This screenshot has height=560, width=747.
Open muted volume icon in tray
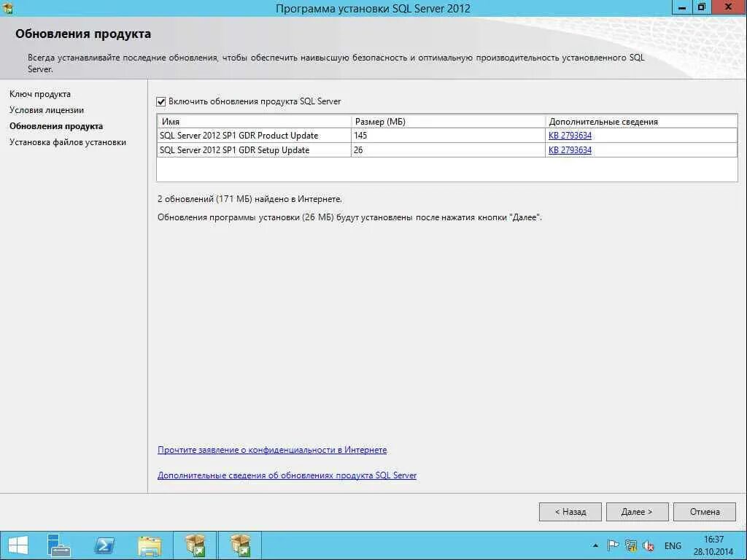648,545
